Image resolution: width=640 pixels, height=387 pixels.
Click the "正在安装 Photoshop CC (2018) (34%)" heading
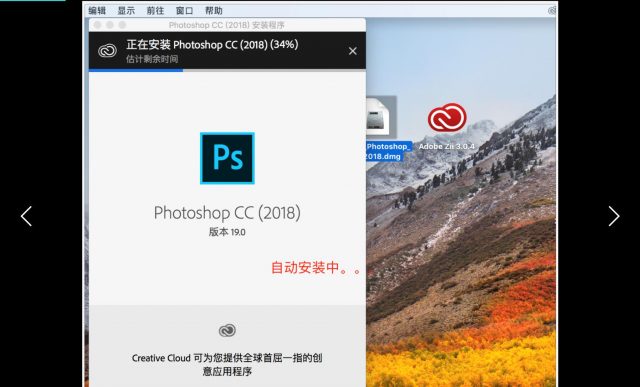pyautogui.click(x=212, y=44)
